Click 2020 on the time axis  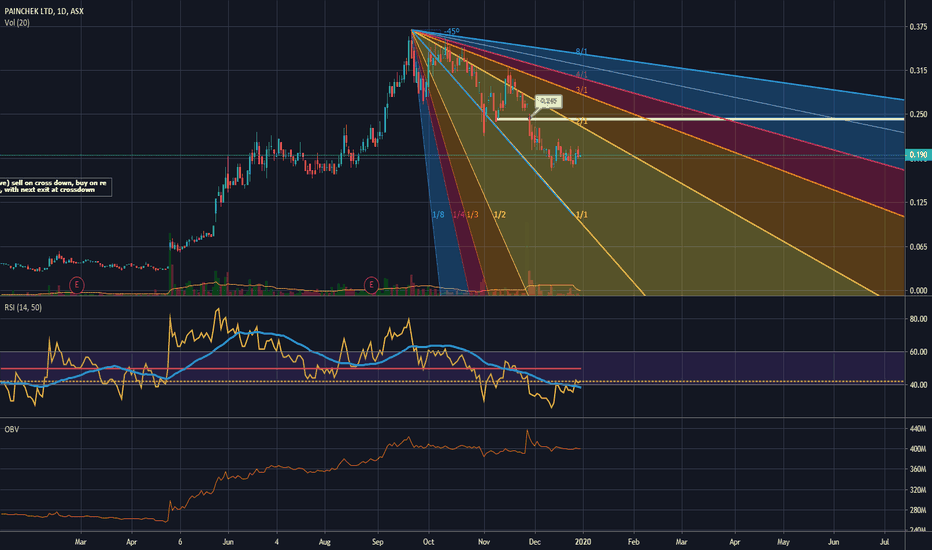click(582, 542)
